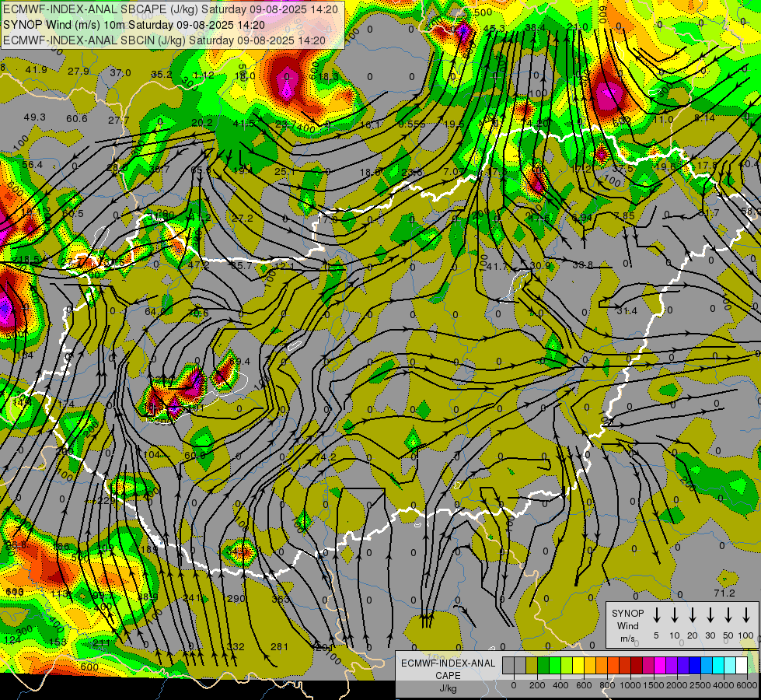Click the SBCAPE title line at top

170,9
